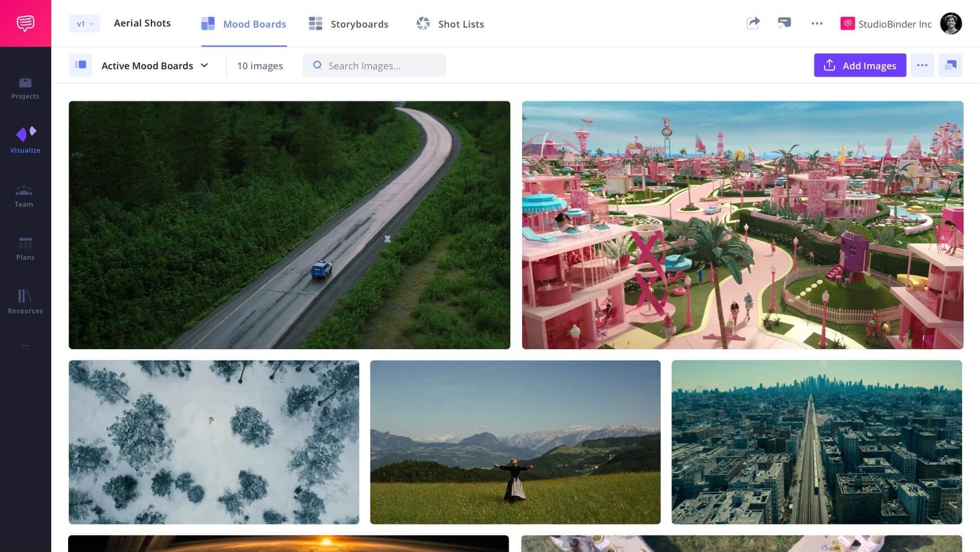This screenshot has width=980, height=552.
Task: Click the user profile avatar
Action: [x=951, y=24]
